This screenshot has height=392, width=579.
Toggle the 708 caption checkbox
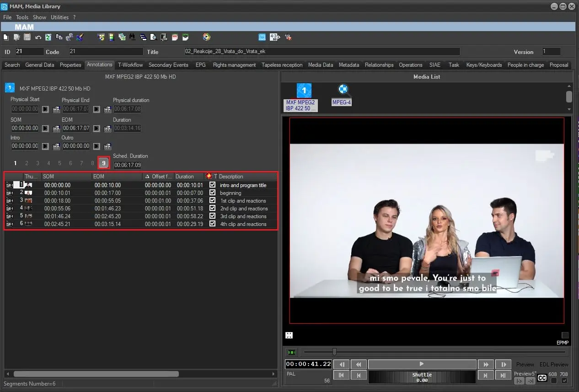pos(564,381)
